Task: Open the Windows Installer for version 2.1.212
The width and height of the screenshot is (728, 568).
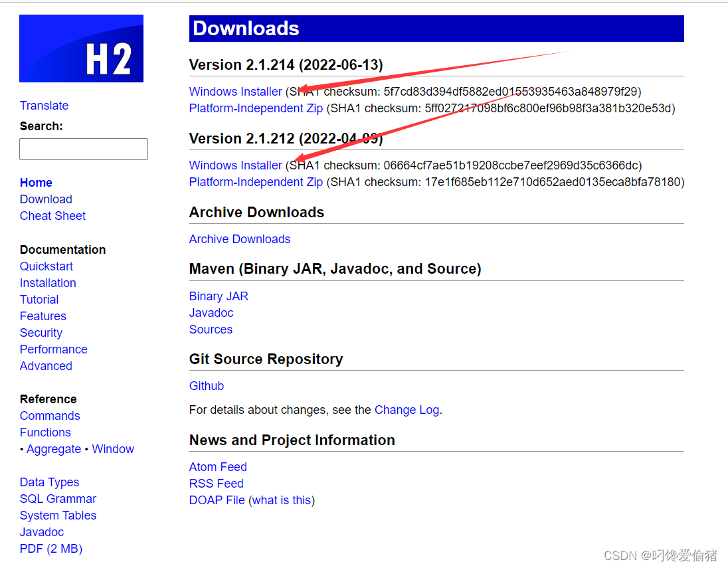Action: pos(235,165)
